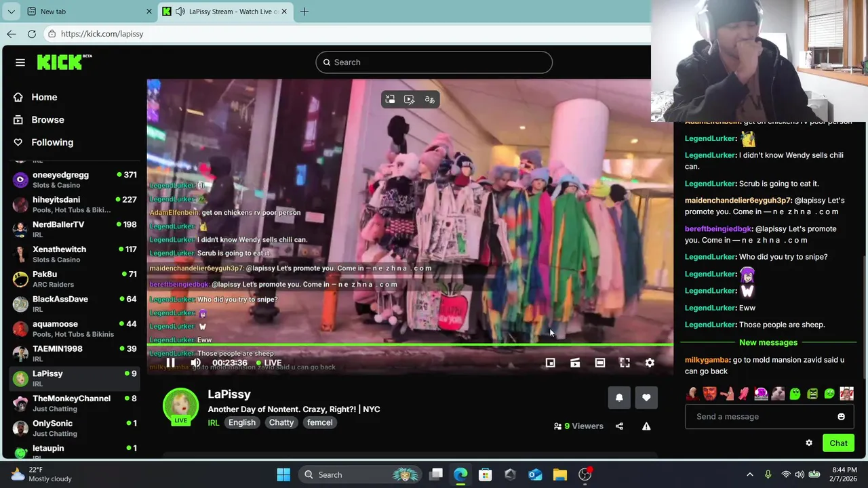Click milkygamba username in chat

coord(707,360)
